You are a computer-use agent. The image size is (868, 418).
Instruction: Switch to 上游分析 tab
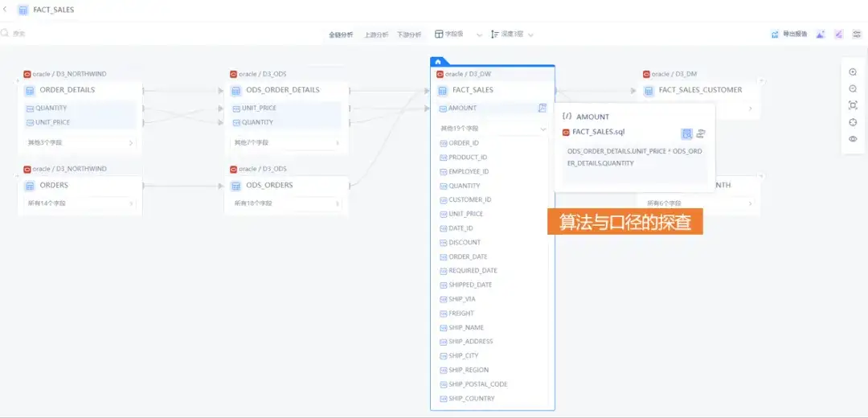point(376,35)
